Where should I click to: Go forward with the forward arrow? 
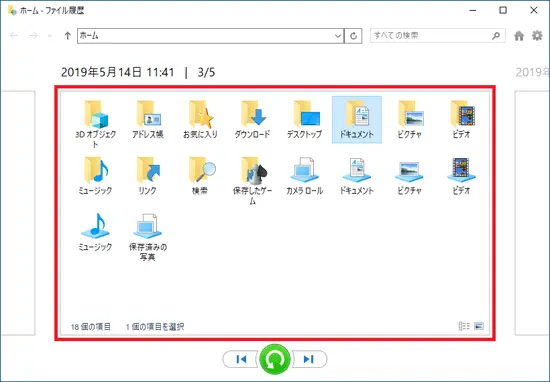[x=33, y=35]
